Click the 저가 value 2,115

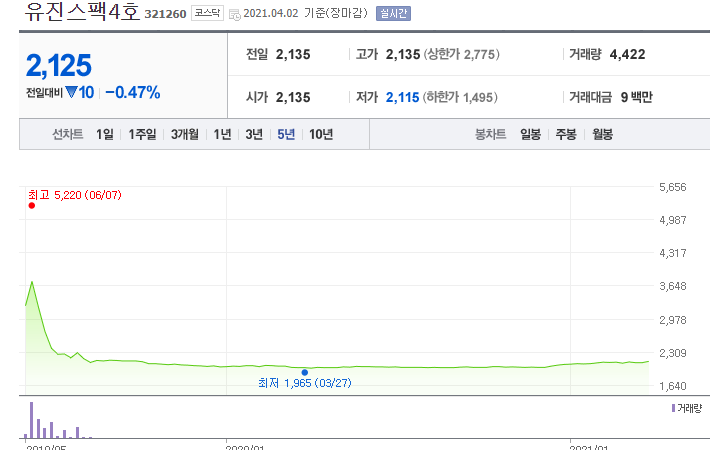pyautogui.click(x=403, y=97)
